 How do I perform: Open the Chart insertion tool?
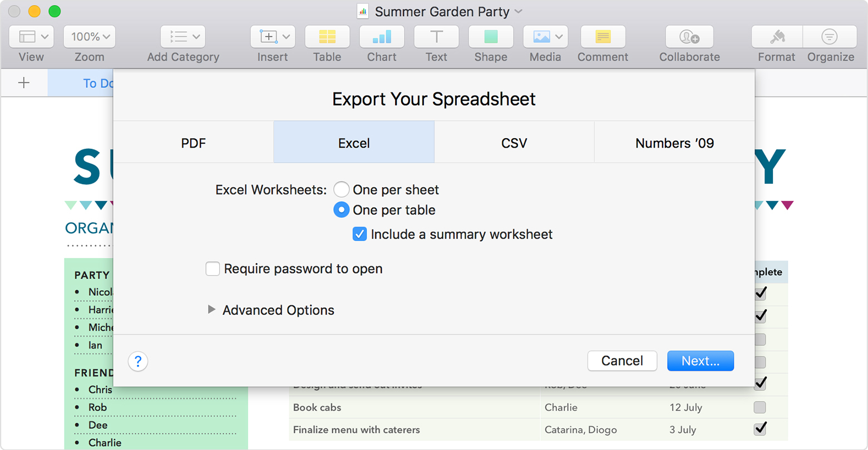click(382, 37)
